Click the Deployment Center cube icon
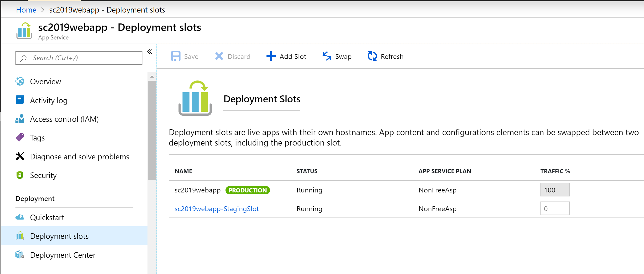This screenshot has height=274, width=644. (x=20, y=255)
